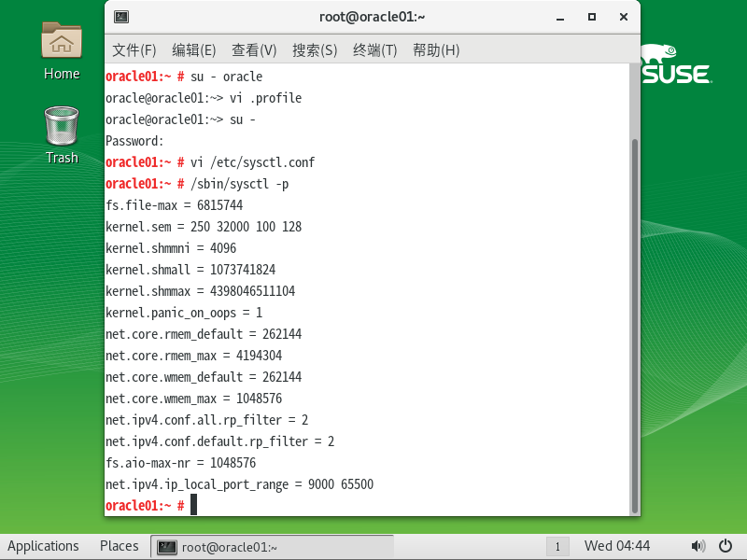747x560 pixels.
Task: Click the terminal vertical scrollbar thumb
Action: pyautogui.click(x=635, y=326)
